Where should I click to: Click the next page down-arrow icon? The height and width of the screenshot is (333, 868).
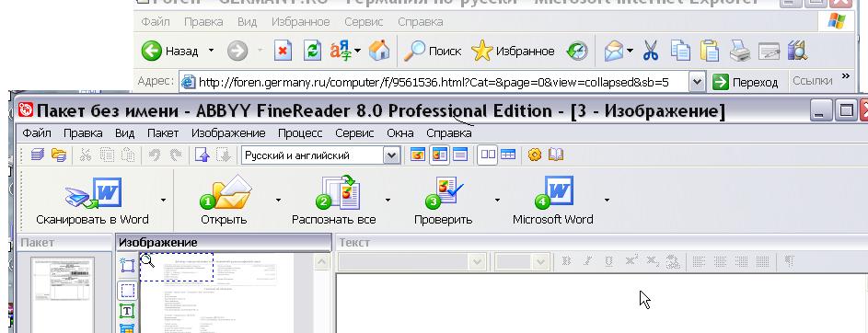(223, 155)
